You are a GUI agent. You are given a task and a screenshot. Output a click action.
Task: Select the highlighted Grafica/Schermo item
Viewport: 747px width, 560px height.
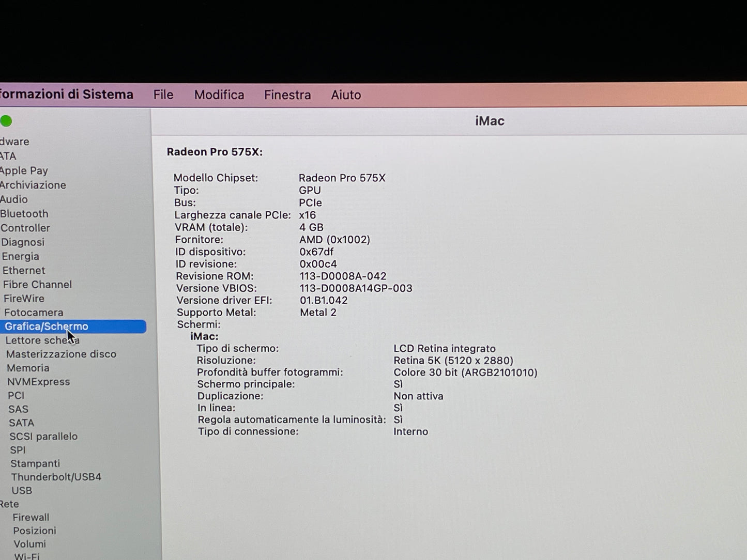point(73,326)
